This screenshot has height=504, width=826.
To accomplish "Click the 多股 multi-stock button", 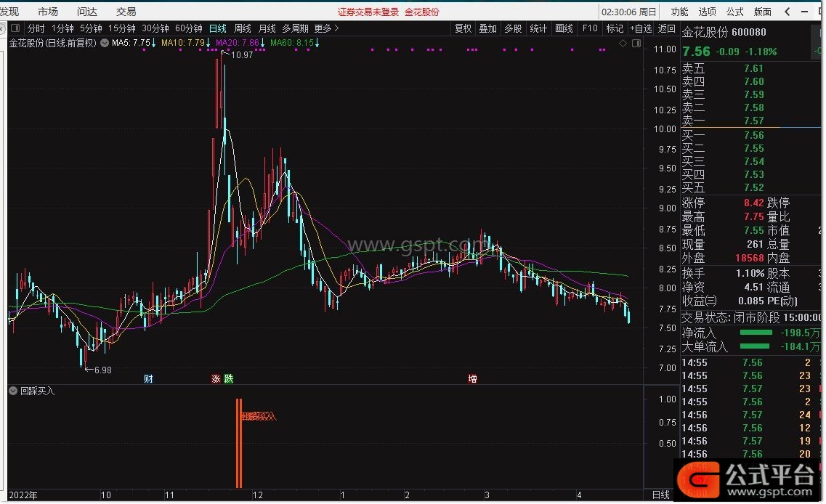I will click(x=513, y=28).
